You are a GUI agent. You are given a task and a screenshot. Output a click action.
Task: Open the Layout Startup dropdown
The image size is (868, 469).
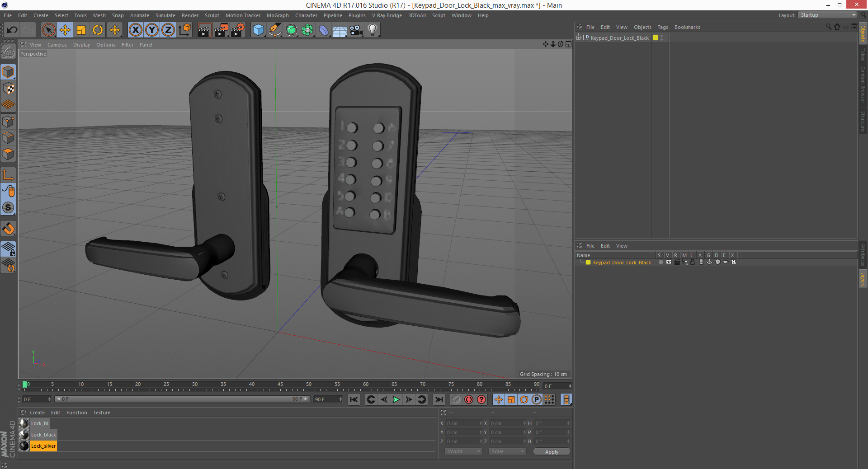(x=828, y=15)
